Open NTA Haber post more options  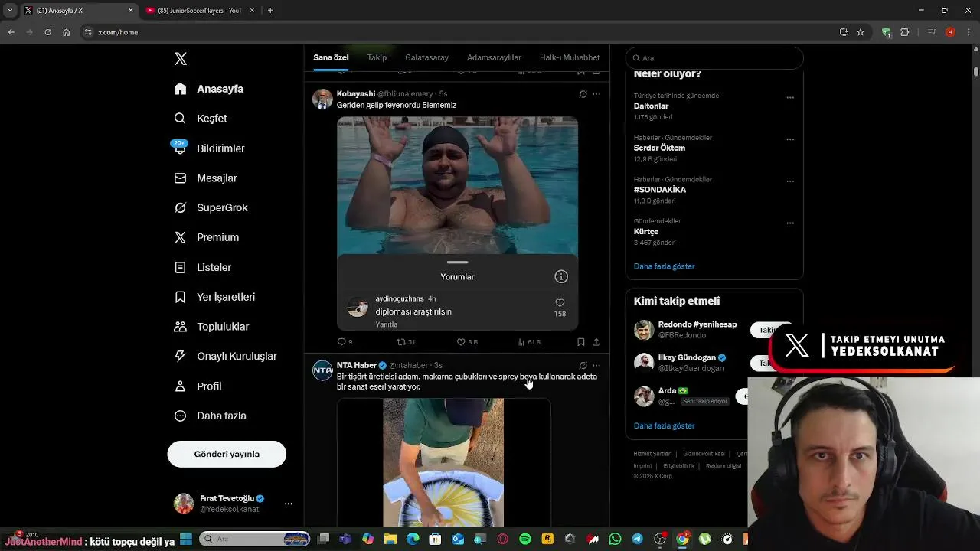tap(596, 366)
